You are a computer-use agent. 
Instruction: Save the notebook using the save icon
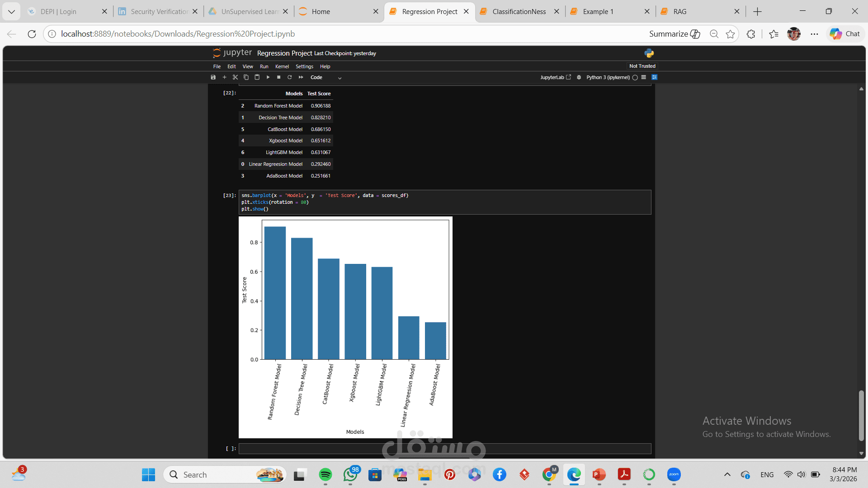[x=213, y=77]
